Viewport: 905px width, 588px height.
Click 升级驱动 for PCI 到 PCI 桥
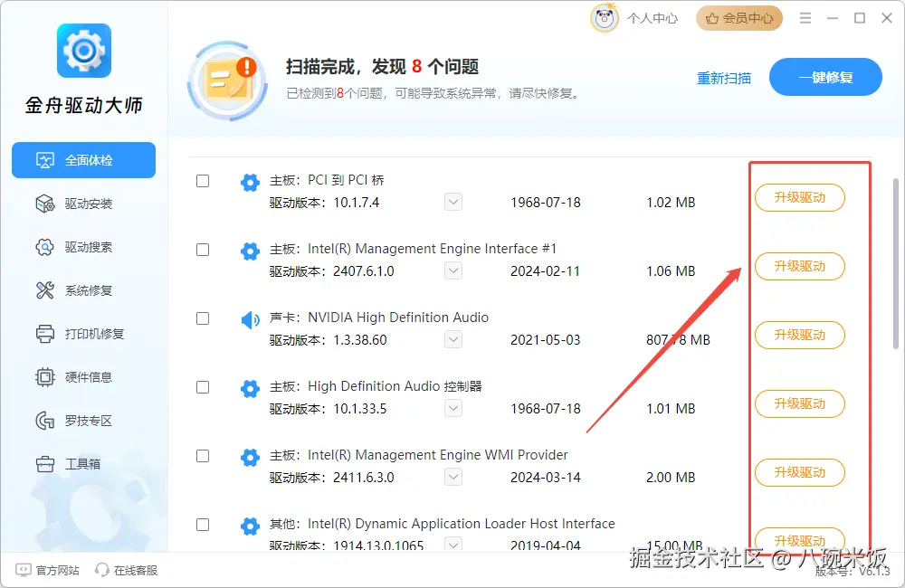click(x=800, y=197)
